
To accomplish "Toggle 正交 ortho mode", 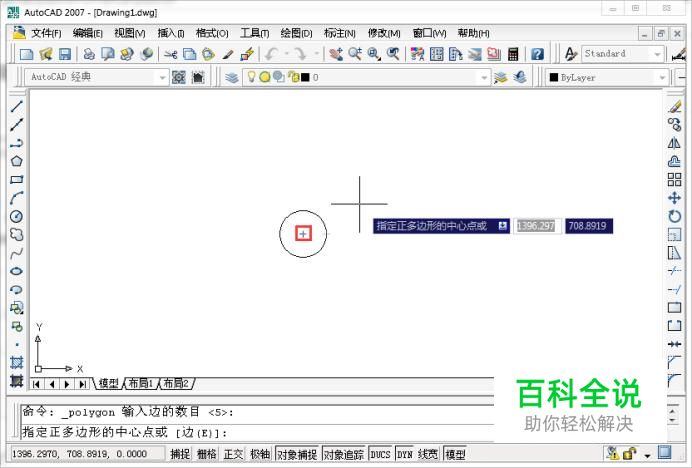I will click(x=233, y=454).
